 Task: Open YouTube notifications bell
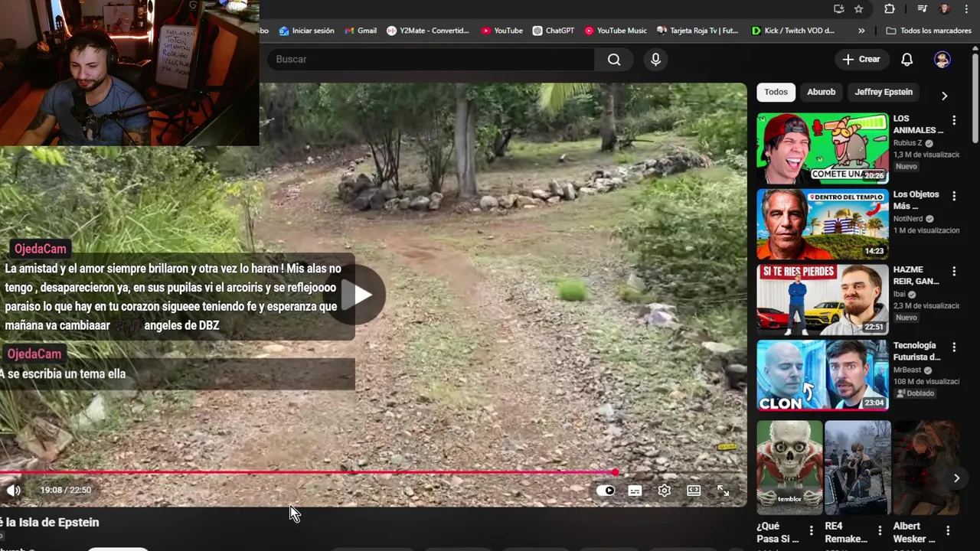[906, 59]
